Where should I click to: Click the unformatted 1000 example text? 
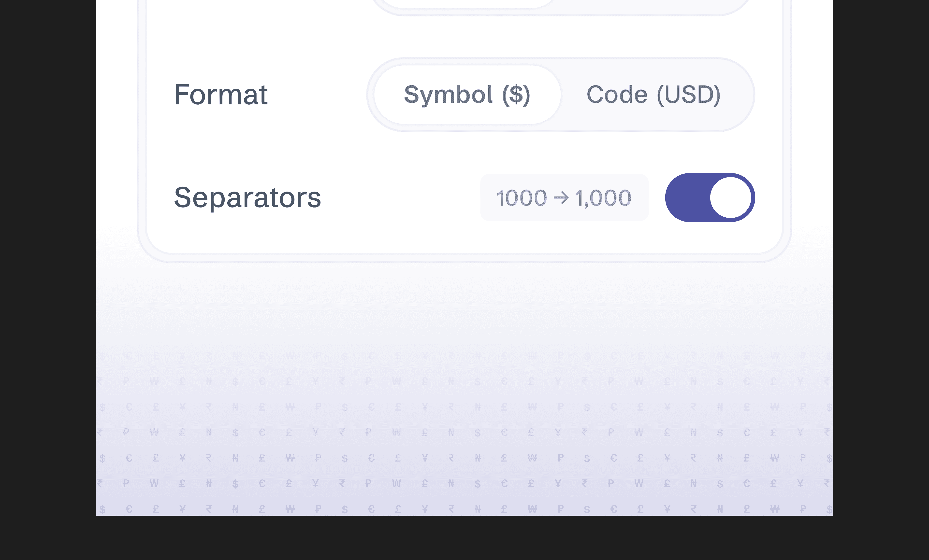click(522, 198)
